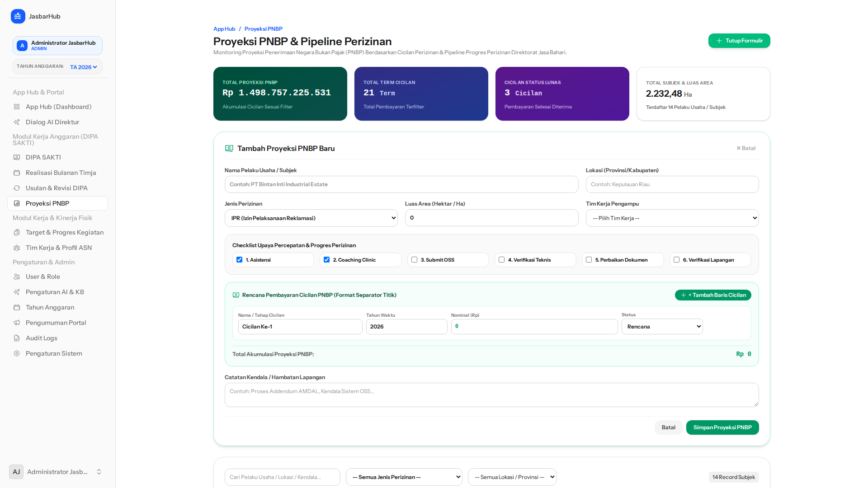Click the Tim Kerja & Profil ASN icon
Screen dimensions: 868x488
click(17, 248)
